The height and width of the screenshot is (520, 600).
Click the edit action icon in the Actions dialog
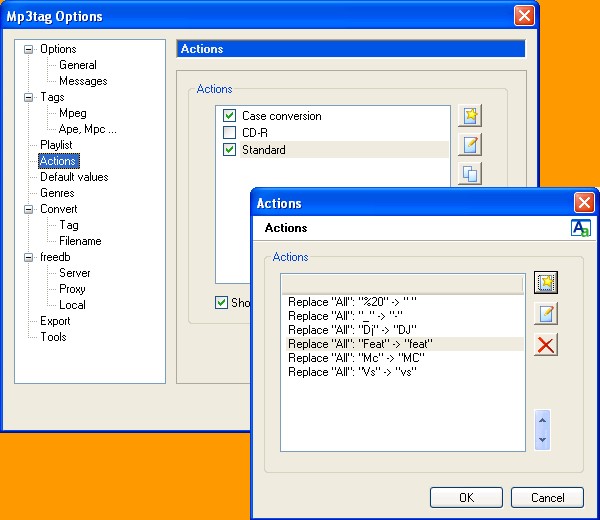click(x=546, y=314)
